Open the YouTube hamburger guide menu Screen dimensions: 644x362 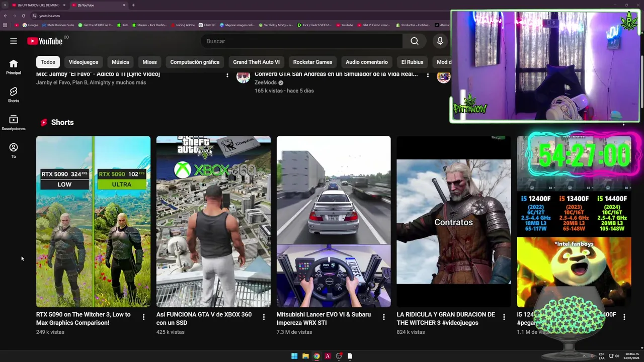[x=14, y=41]
